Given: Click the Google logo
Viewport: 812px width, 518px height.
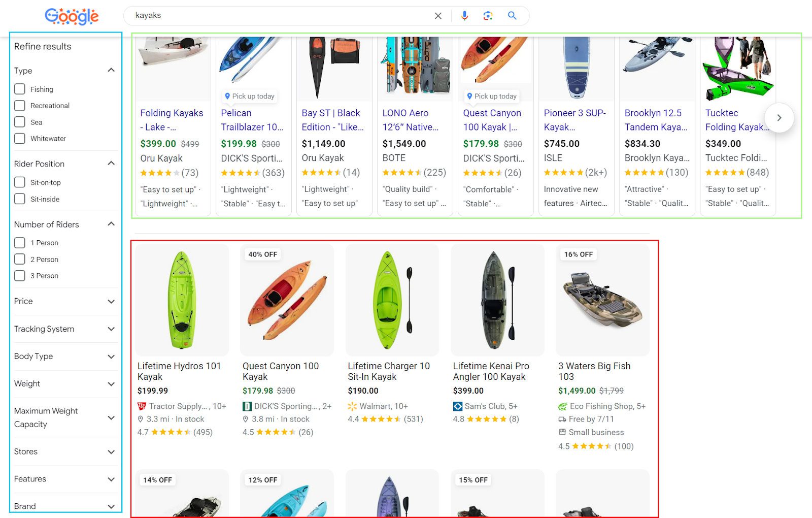Looking at the screenshot, I should tap(72, 16).
